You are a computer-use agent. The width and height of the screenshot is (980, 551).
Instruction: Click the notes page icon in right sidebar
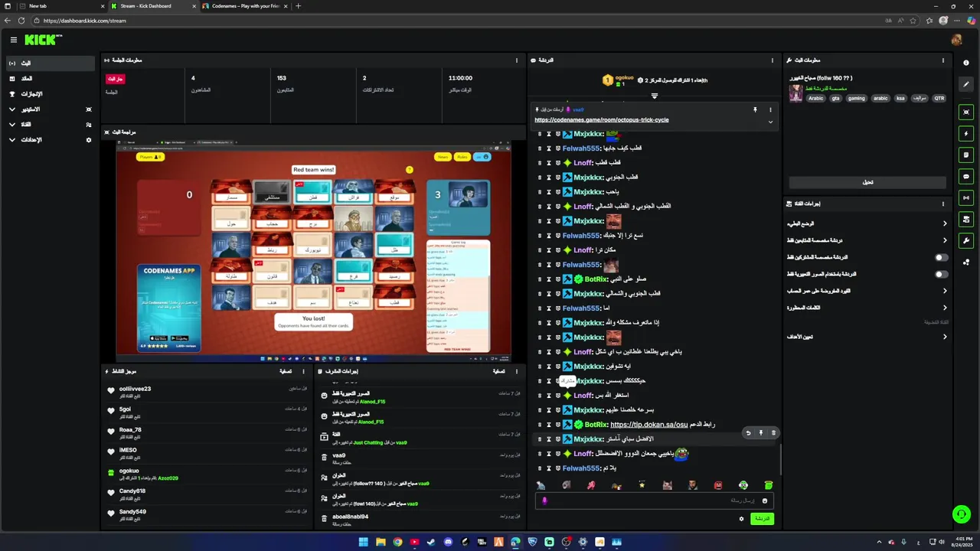(x=966, y=155)
